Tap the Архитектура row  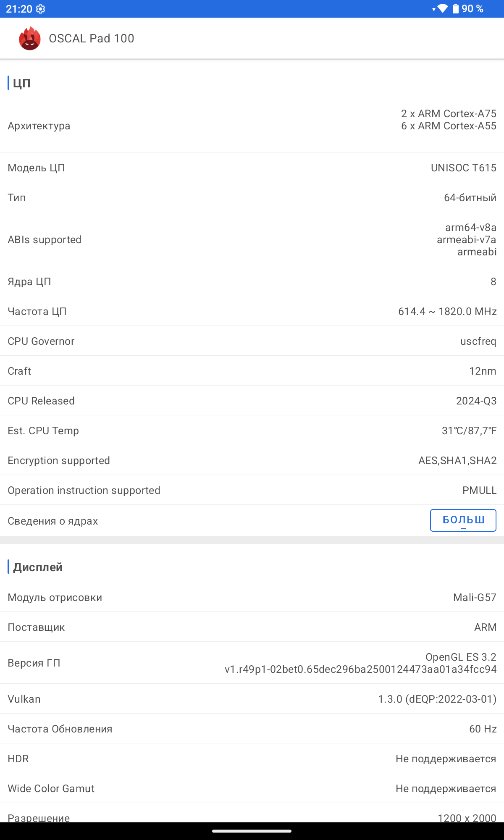pyautogui.click(x=252, y=126)
